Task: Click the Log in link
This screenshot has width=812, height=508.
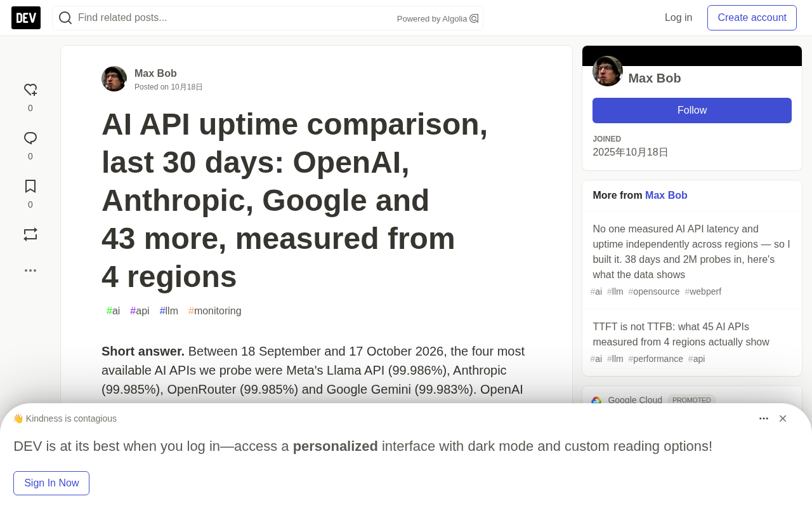Action: click(678, 18)
